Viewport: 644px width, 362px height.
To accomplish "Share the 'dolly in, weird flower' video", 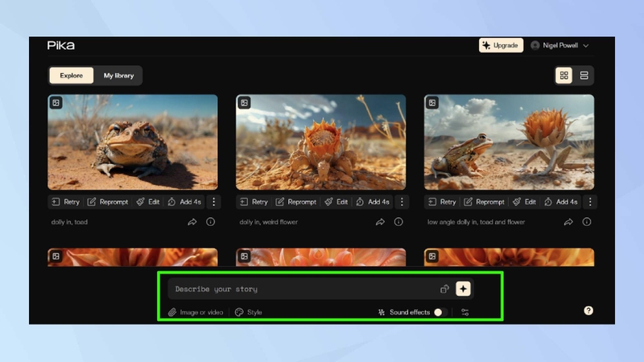I will (380, 222).
